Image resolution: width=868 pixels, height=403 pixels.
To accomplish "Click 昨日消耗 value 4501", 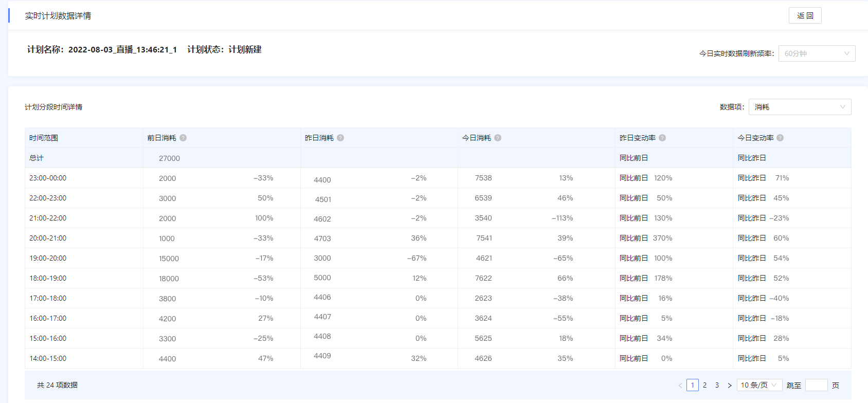I will [323, 199].
